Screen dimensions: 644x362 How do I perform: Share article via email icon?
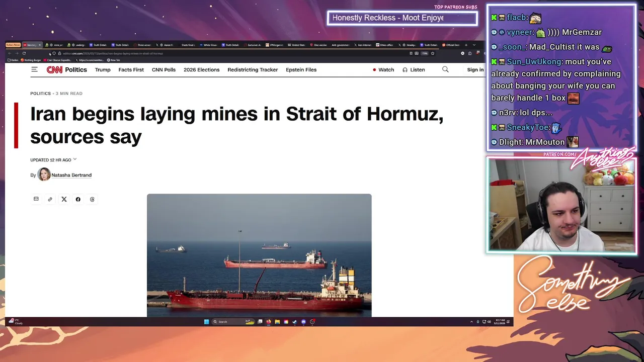(36, 199)
